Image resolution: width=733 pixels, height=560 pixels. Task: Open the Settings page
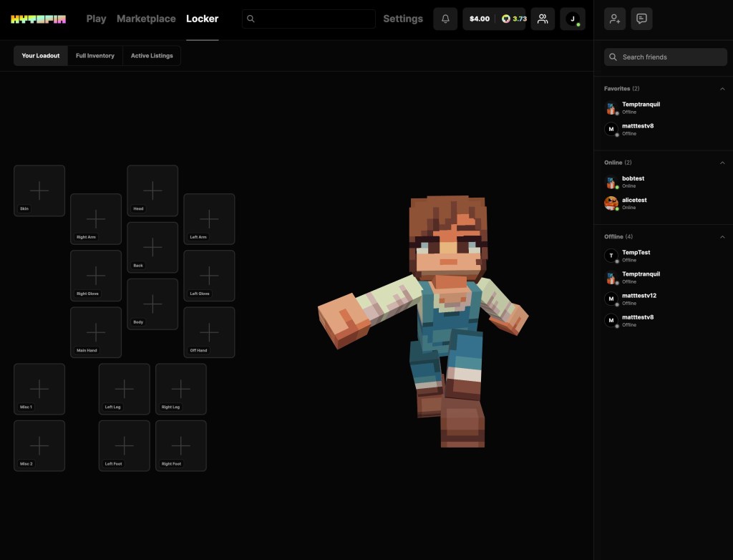(x=403, y=19)
